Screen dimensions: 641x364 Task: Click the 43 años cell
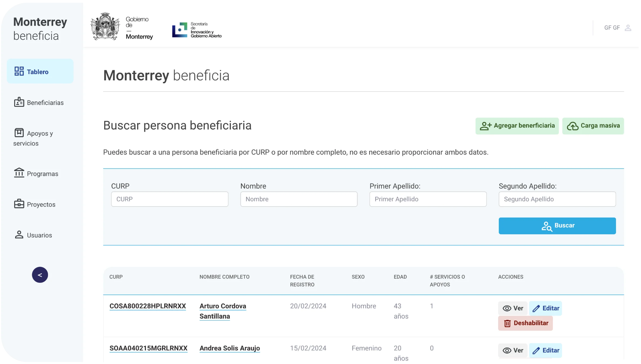pos(401,311)
